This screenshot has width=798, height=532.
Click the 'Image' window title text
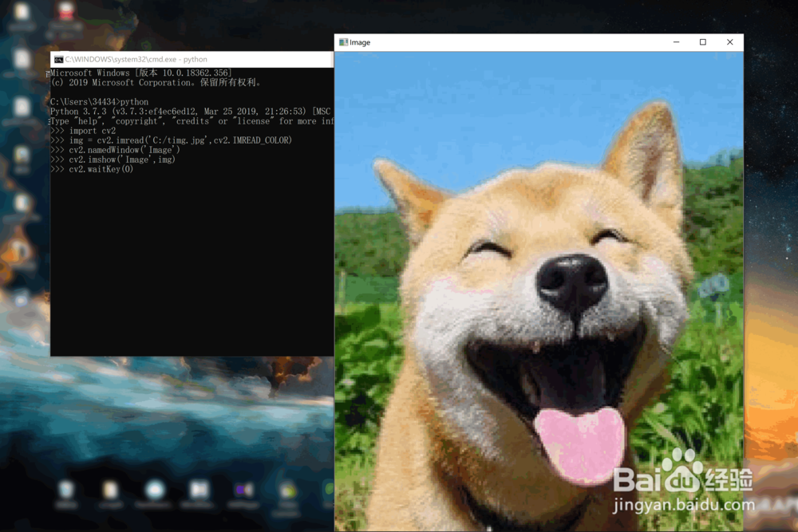click(x=360, y=43)
